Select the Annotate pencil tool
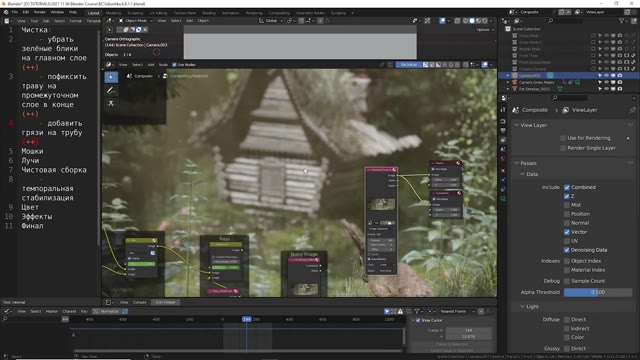Image resolution: width=640 pixels, height=360 pixels. click(111, 91)
